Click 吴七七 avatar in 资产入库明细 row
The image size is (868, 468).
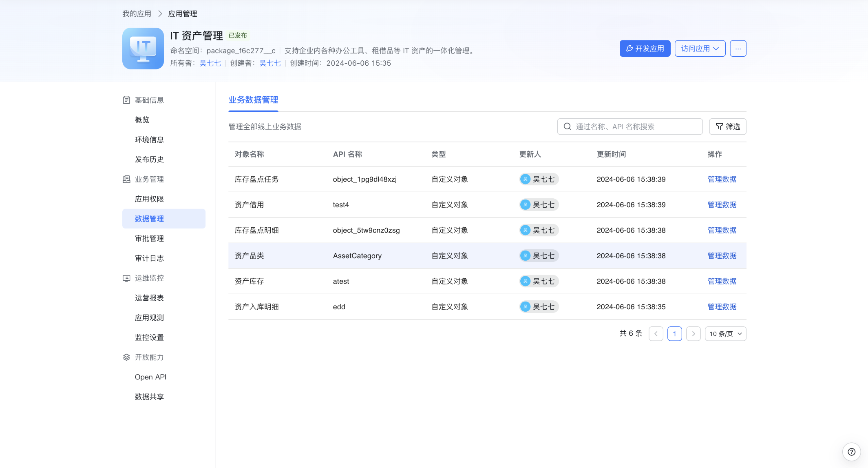tap(526, 307)
